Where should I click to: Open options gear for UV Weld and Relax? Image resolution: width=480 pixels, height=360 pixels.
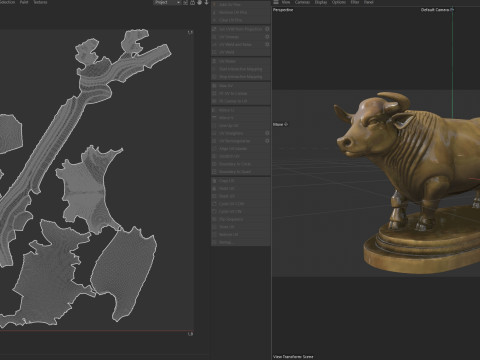coord(267,44)
